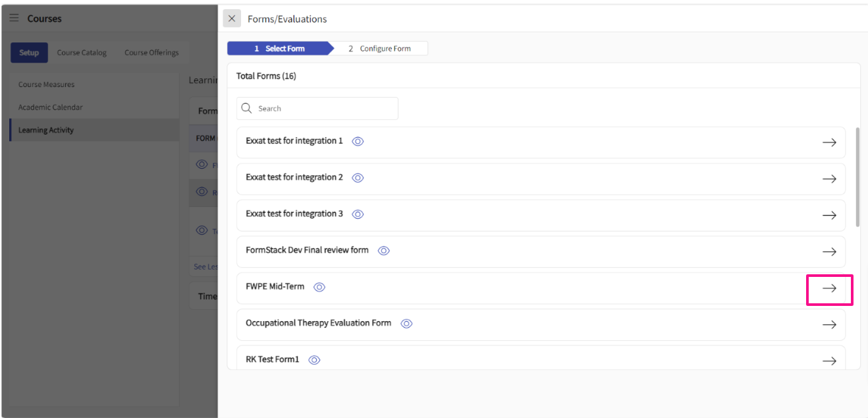Switch to Course Catalog tab

[x=82, y=53]
